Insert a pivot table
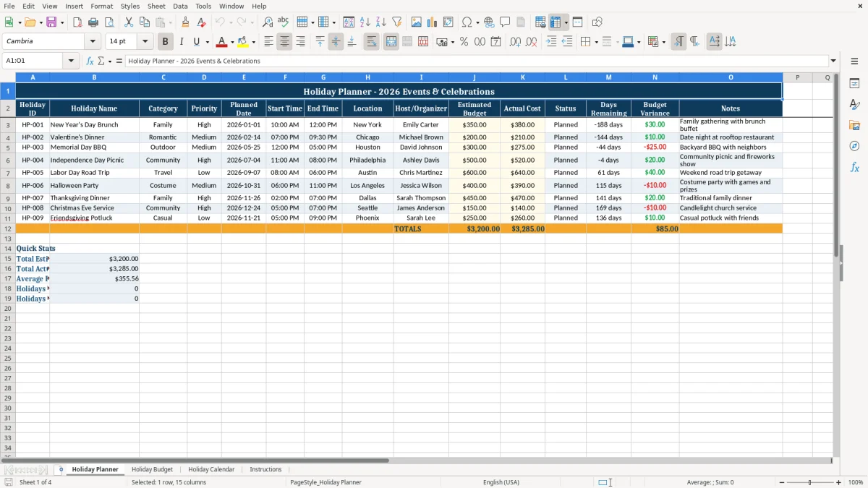 (448, 22)
